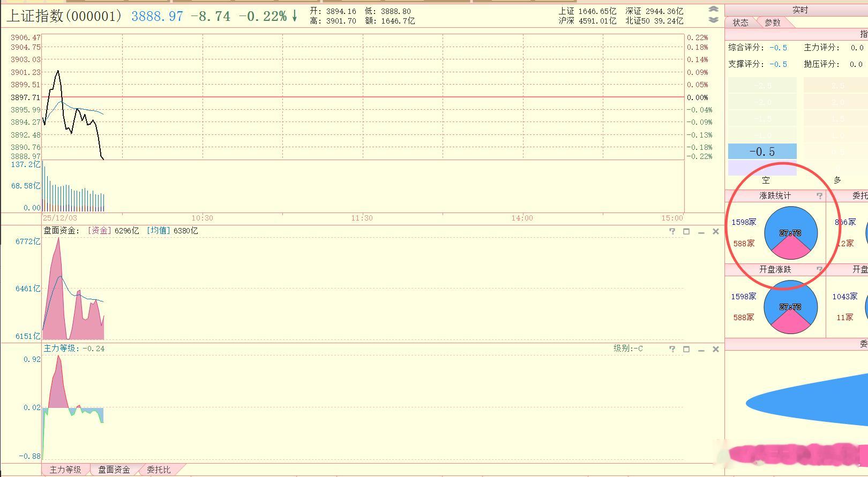Image resolution: width=868 pixels, height=477 pixels.
Task: Click the [均值] 6380亿 legend
Action: tap(172, 231)
